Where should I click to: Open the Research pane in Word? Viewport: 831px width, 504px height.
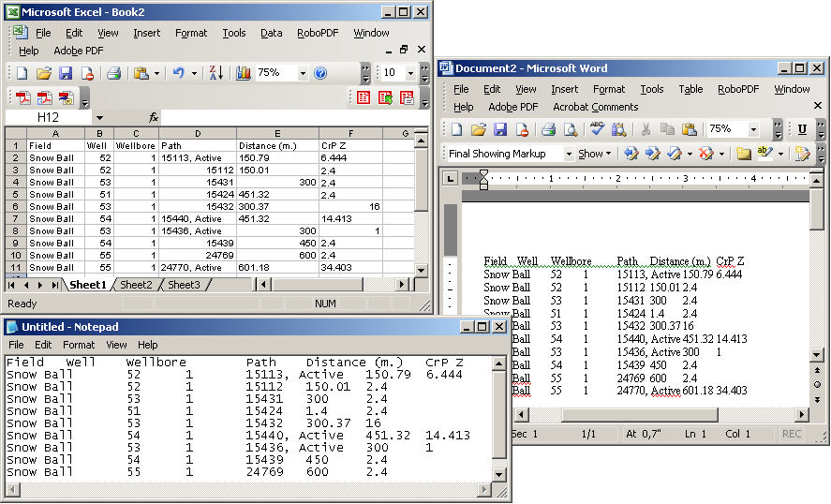click(x=618, y=129)
